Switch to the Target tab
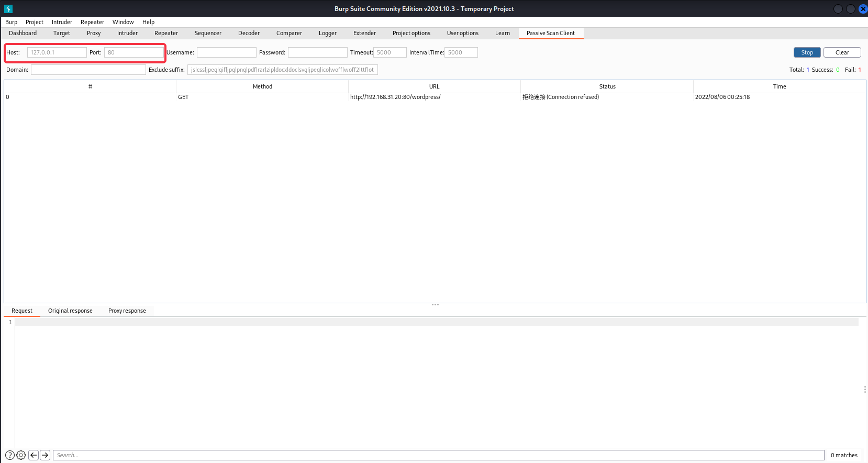This screenshot has width=868, height=463. [x=62, y=33]
